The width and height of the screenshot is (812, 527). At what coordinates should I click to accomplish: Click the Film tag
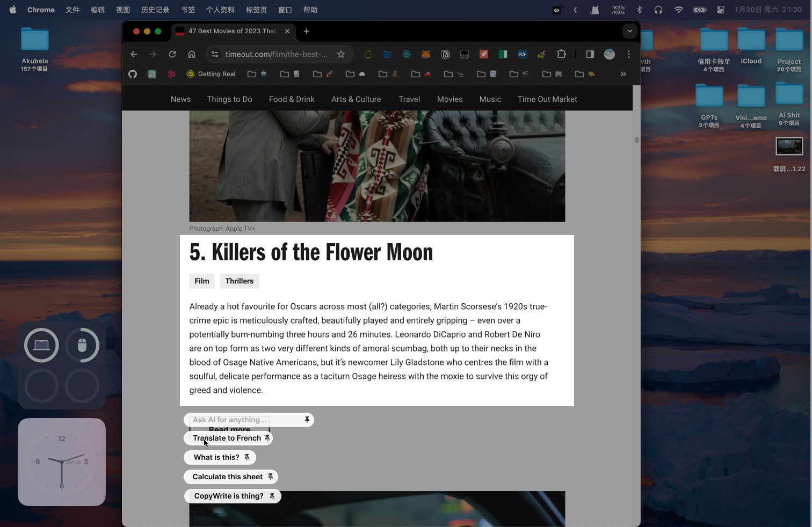pos(202,281)
